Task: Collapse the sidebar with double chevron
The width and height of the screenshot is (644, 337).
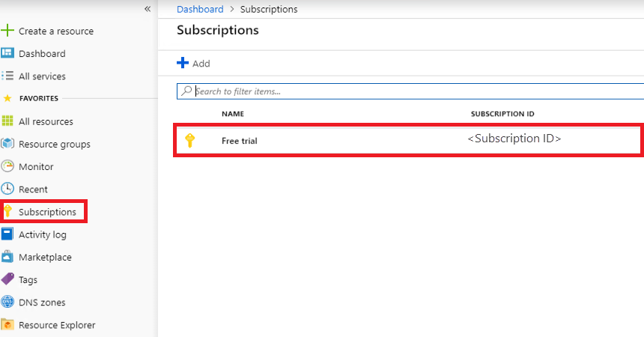Action: pos(148,9)
